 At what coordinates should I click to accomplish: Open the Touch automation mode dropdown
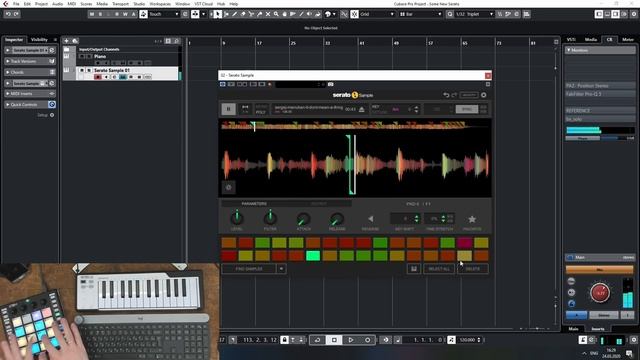(164, 14)
